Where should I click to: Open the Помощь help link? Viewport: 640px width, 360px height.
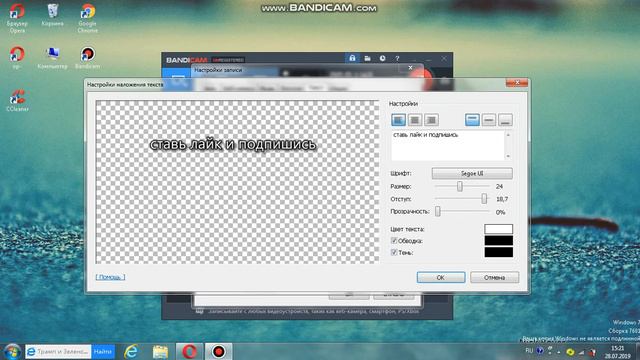click(110, 277)
